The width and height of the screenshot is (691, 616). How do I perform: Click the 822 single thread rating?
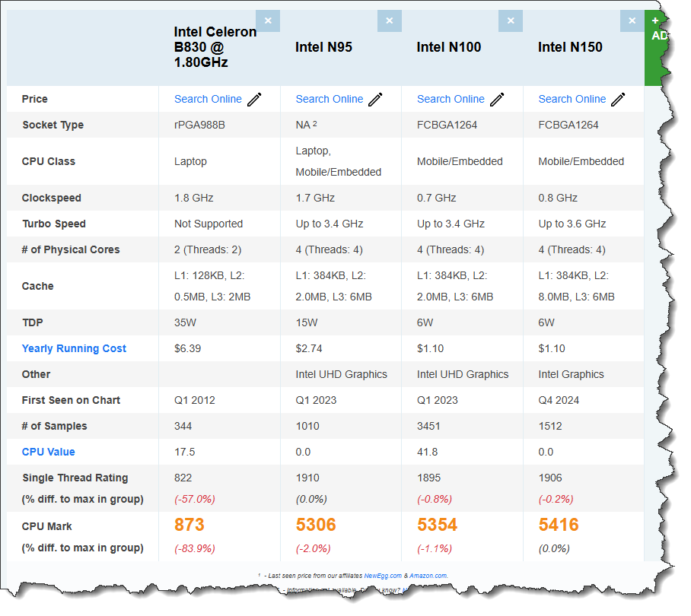pyautogui.click(x=183, y=478)
